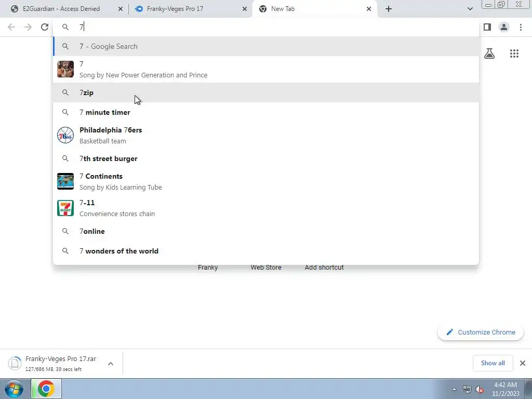
Task: Click the 7 Continents world map thumbnail
Action: [x=65, y=181]
